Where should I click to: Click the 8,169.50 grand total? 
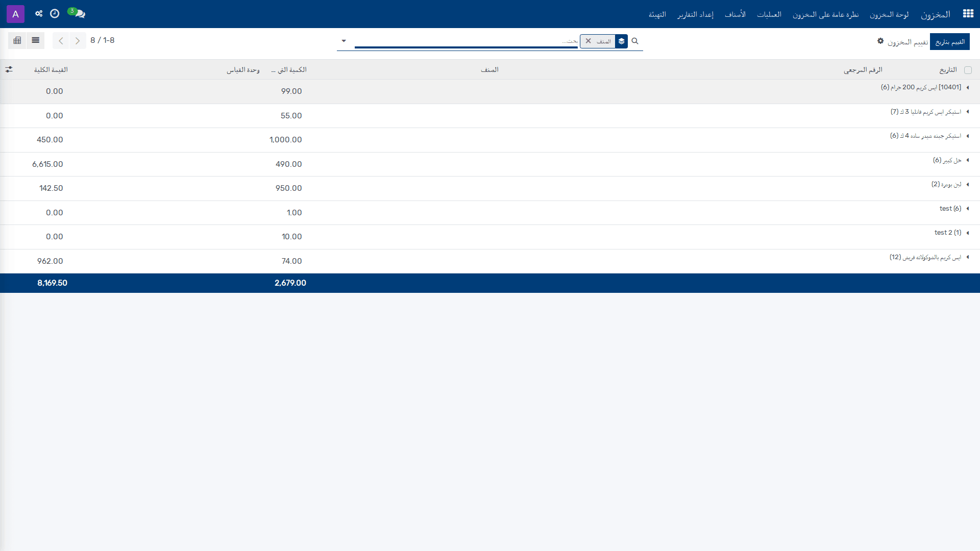click(52, 283)
